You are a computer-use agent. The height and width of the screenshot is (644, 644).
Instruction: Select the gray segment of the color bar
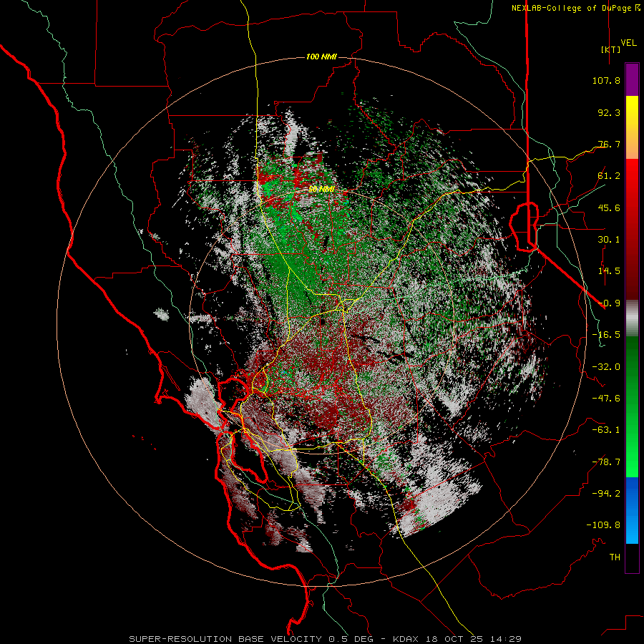tap(632, 318)
